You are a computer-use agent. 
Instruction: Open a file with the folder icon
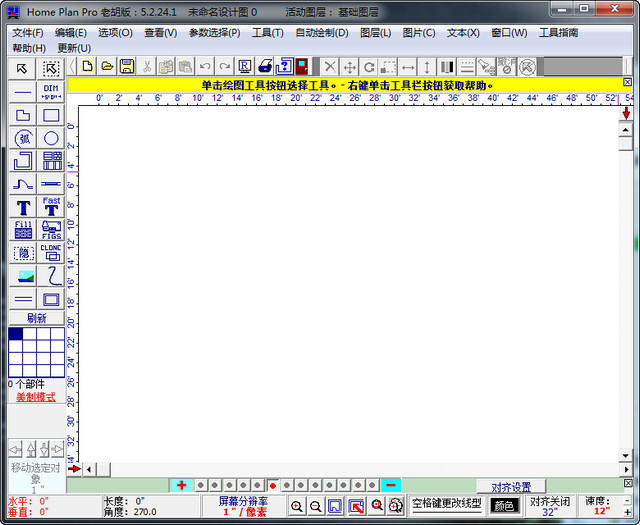point(107,66)
